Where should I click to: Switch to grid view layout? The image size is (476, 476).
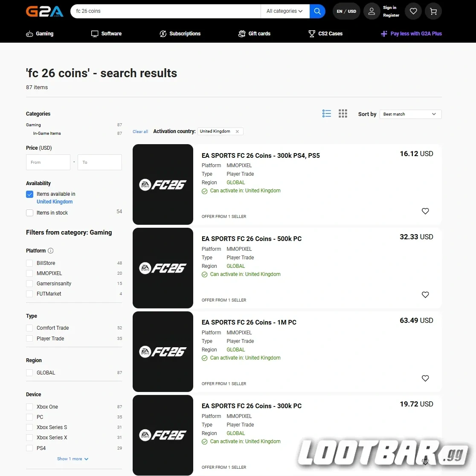(343, 113)
